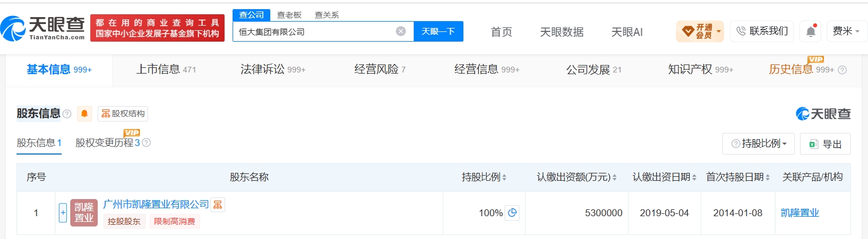Open the notifications bell
868x239 pixels.
coord(810,31)
